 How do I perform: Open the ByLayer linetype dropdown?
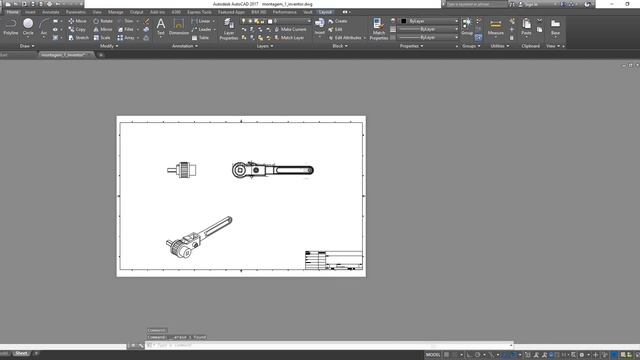tap(429, 37)
